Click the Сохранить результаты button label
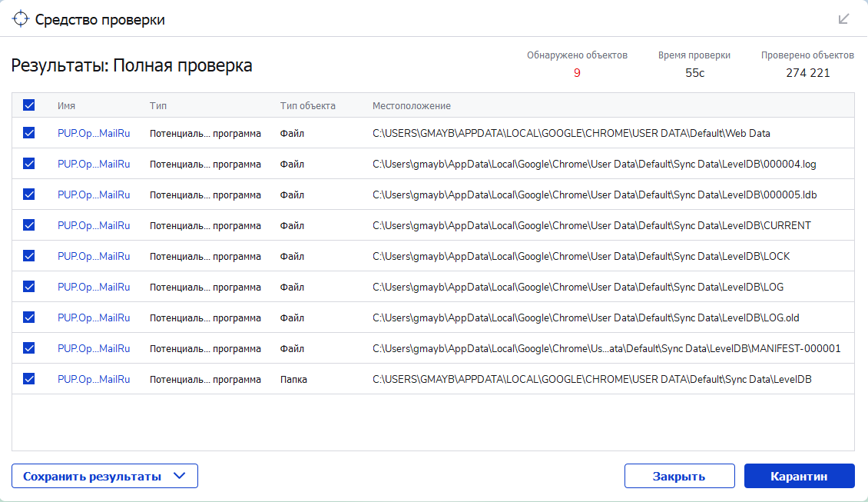868x502 pixels. (x=92, y=477)
